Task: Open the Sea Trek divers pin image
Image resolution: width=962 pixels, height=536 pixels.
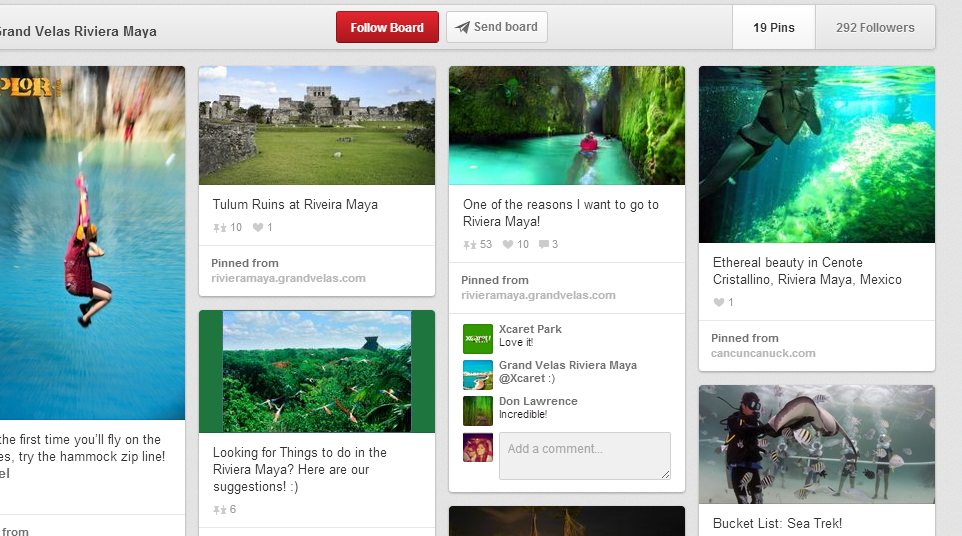Action: coord(817,445)
